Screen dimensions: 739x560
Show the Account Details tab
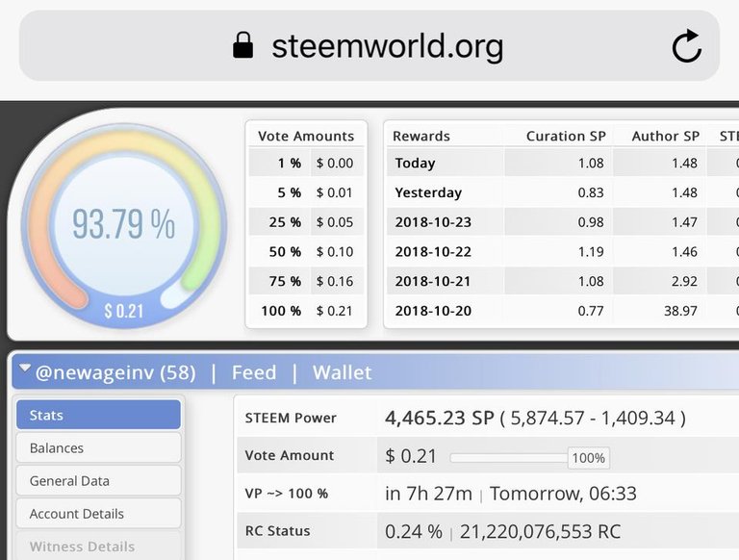[98, 514]
